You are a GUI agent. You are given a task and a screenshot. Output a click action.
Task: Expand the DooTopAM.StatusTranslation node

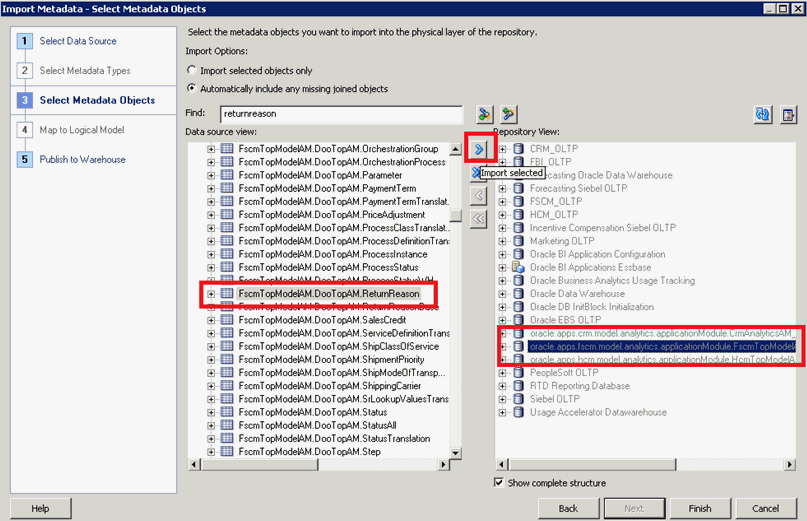(x=211, y=439)
